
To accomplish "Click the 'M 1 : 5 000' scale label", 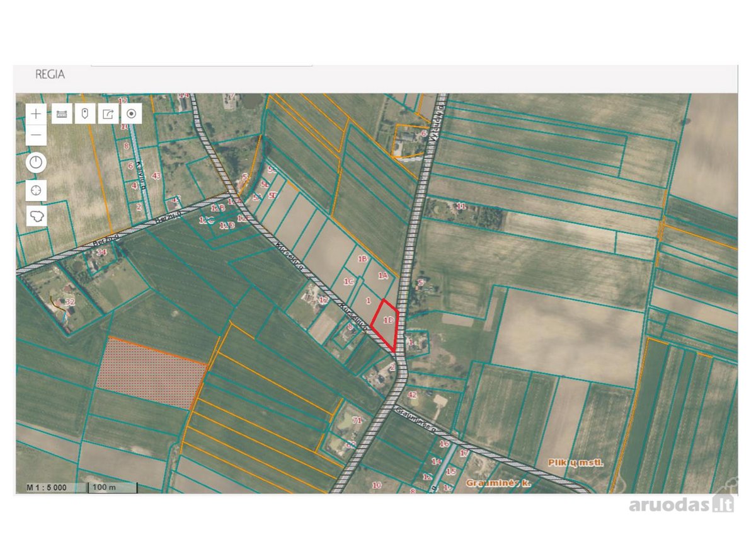I will (x=48, y=488).
